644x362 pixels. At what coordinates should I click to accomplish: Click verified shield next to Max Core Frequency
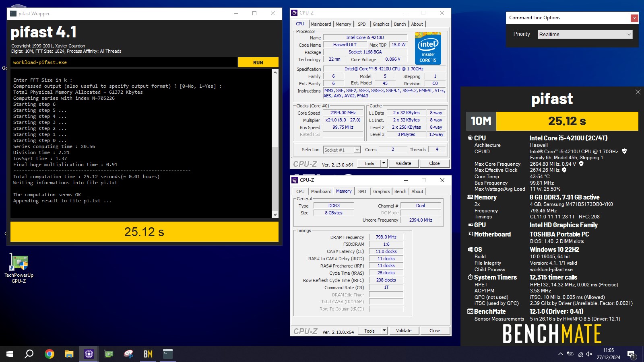[x=581, y=164]
